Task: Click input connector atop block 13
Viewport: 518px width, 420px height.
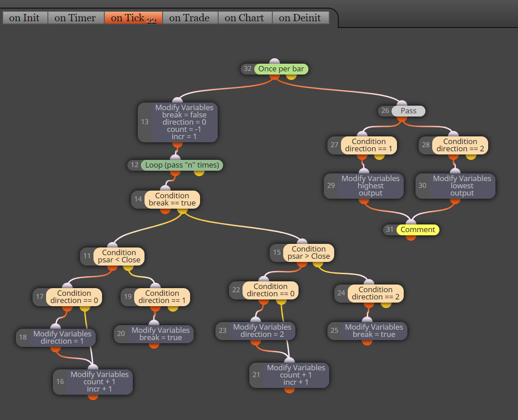Action: pyautogui.click(x=177, y=100)
